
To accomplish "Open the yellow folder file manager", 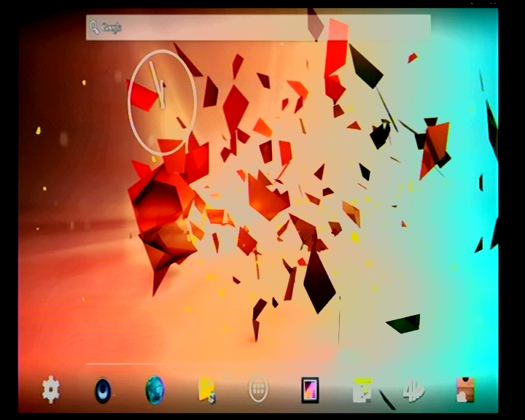I will [x=206, y=389].
